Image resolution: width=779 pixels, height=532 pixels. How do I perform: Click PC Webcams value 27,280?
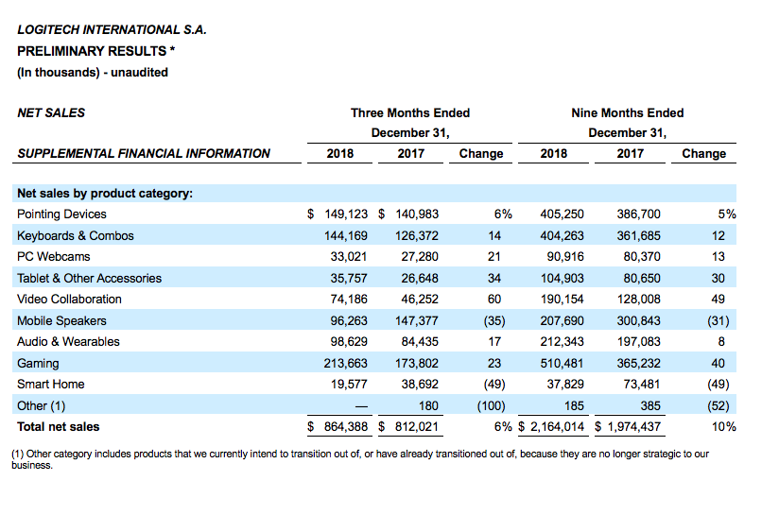pos(420,257)
